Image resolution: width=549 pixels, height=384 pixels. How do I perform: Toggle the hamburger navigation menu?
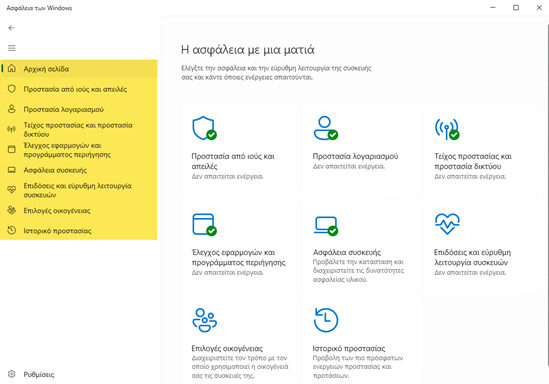[12, 48]
